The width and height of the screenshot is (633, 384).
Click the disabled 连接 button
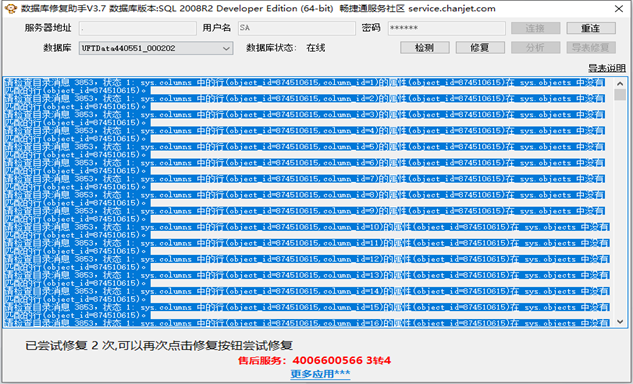[536, 28]
